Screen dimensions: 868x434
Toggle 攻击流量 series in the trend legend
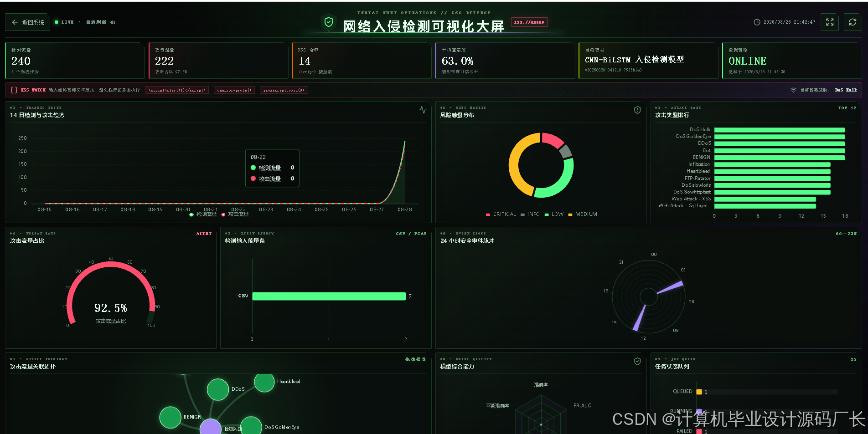pos(235,214)
